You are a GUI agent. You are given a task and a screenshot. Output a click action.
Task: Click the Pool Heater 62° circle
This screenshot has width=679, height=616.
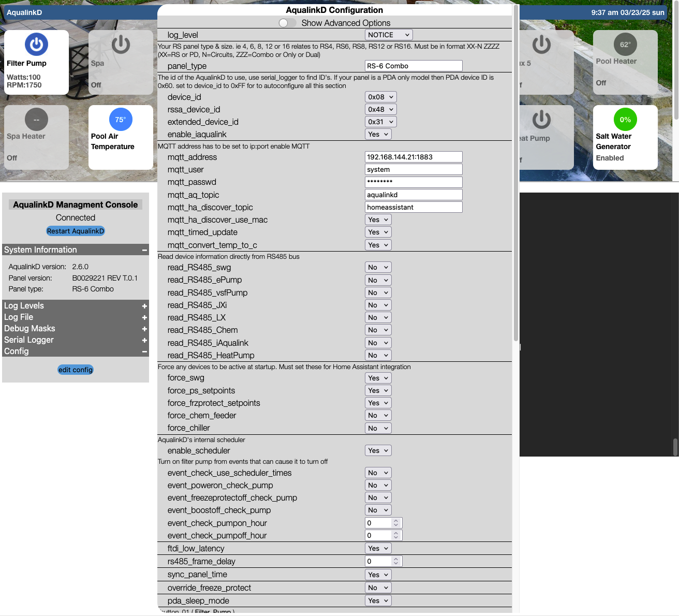click(625, 45)
